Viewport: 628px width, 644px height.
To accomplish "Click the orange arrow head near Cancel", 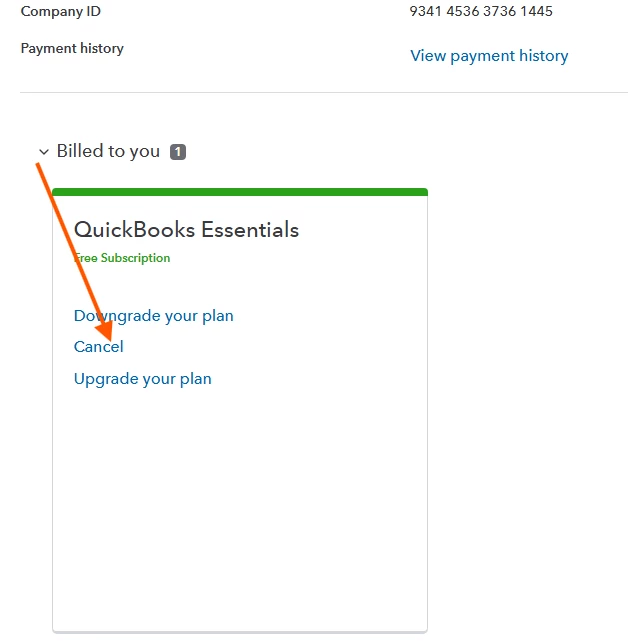I will coord(105,331).
